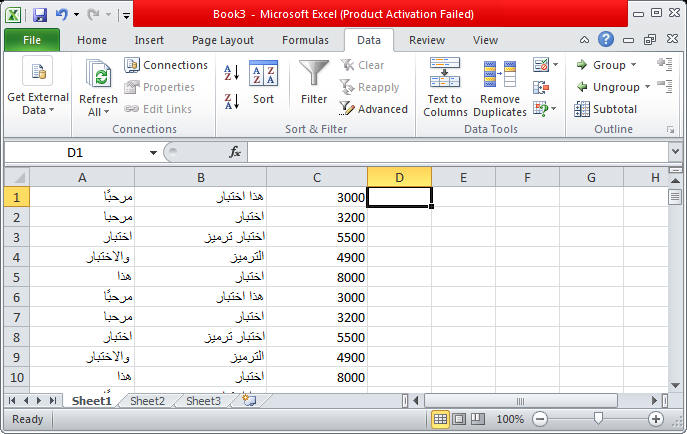Image resolution: width=687 pixels, height=434 pixels.
Task: Open the Name Box dropdown arrow
Action: pyautogui.click(x=153, y=153)
